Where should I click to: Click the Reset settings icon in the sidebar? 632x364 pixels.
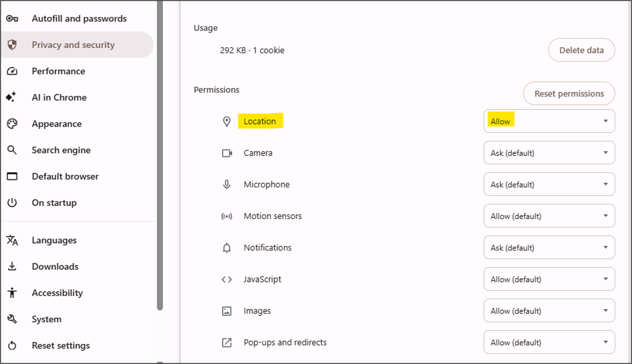[12, 346]
